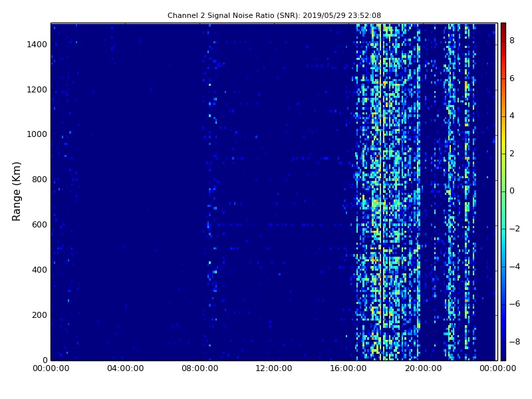Click the leftmost 00:00:00 time axis label
Viewport: 532px width, 399px height.
(x=51, y=368)
